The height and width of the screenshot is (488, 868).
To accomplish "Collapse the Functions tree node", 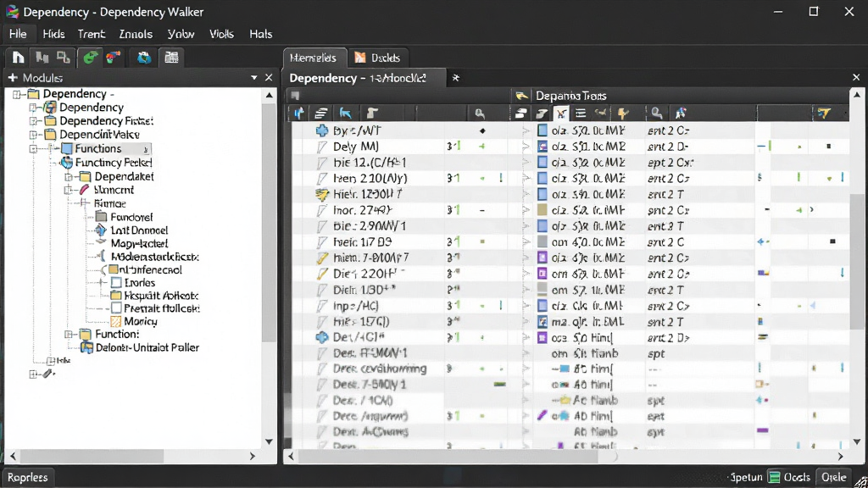I will point(33,149).
